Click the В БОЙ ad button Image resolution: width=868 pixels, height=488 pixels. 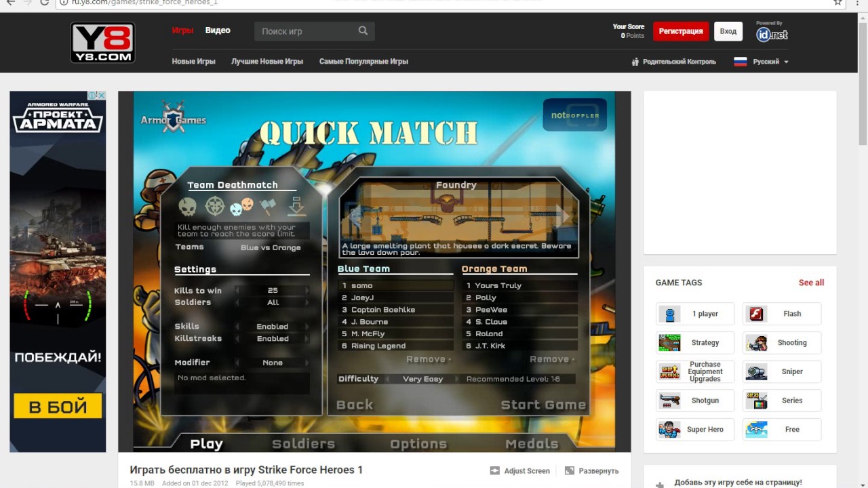coord(58,407)
